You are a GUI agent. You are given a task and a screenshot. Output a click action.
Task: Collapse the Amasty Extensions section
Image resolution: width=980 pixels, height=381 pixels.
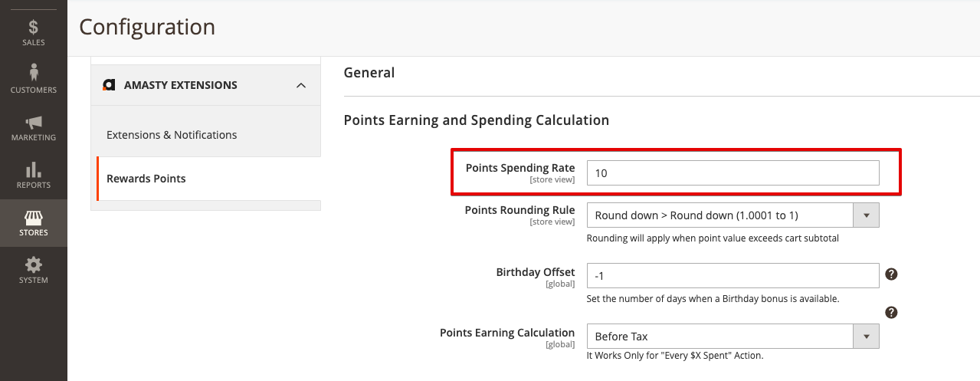click(x=301, y=85)
